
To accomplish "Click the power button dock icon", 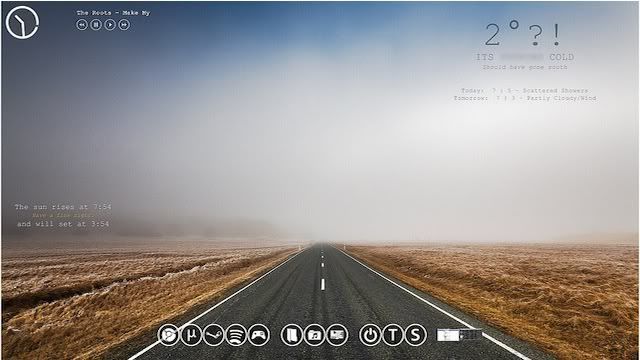I will tap(370, 335).
